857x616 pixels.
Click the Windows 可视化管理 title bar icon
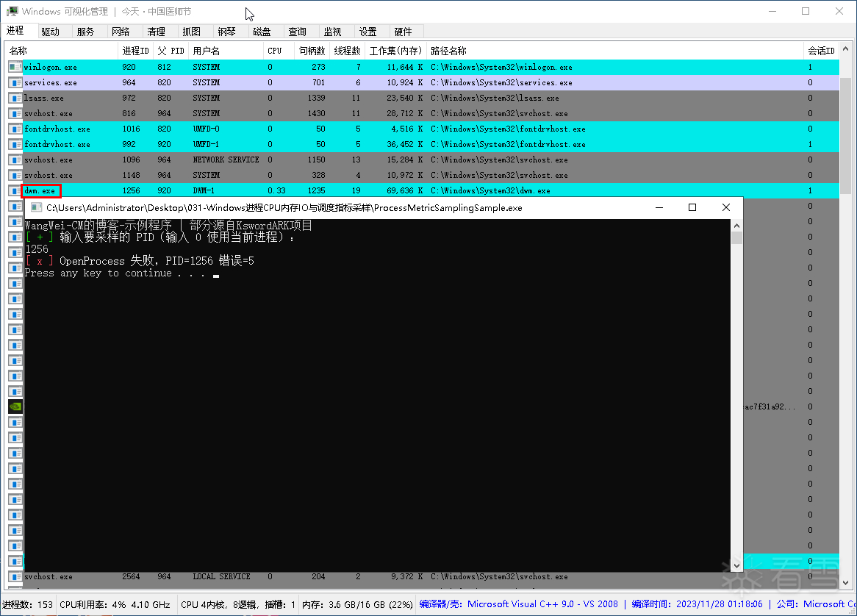tap(12, 11)
